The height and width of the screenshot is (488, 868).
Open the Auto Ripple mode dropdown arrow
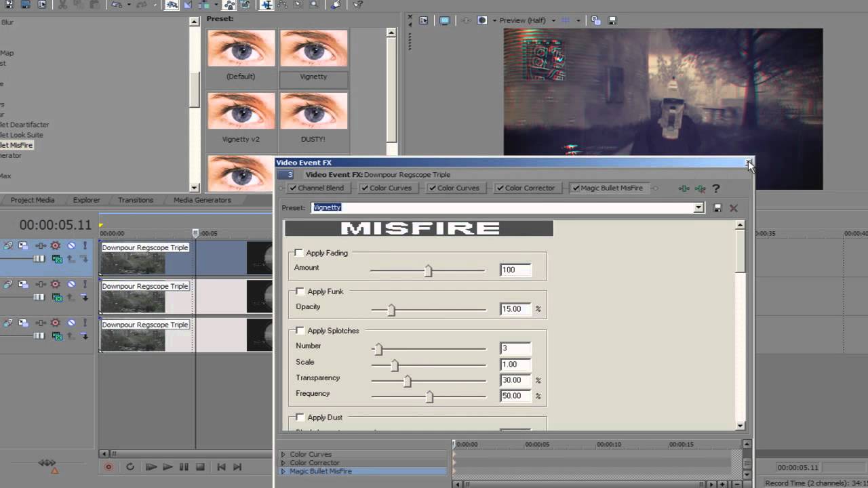click(216, 5)
